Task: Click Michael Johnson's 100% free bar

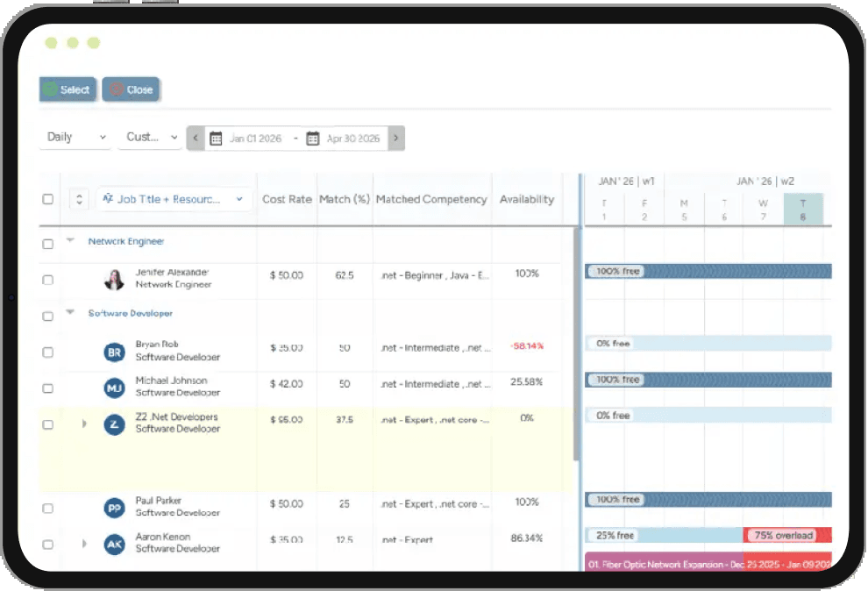Action: pyautogui.click(x=708, y=380)
